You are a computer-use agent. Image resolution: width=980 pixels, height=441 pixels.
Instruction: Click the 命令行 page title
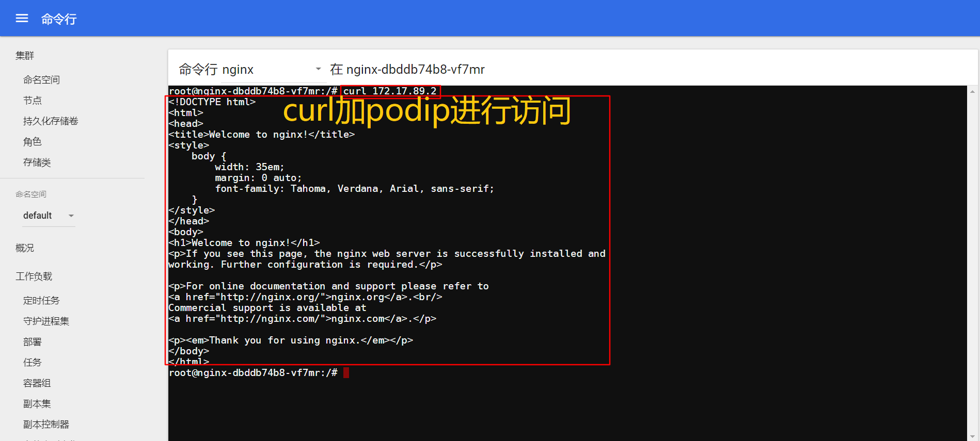pyautogui.click(x=59, y=19)
